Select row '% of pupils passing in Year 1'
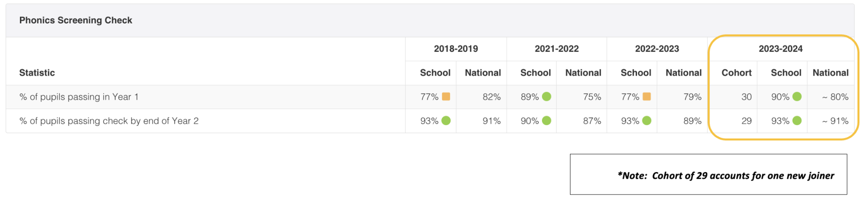Screen dimensions: 868x200 tap(430, 97)
